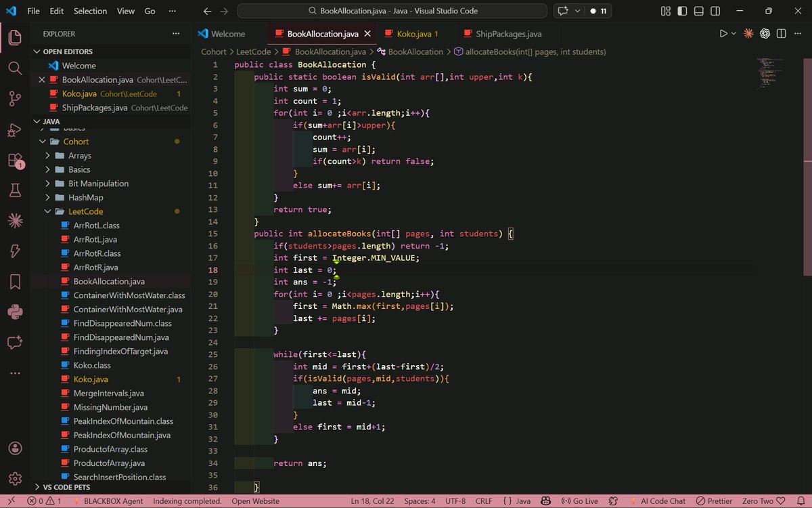Open run options dropdown next to play
Screen dimensions: 812x508
pyautogui.click(x=734, y=33)
